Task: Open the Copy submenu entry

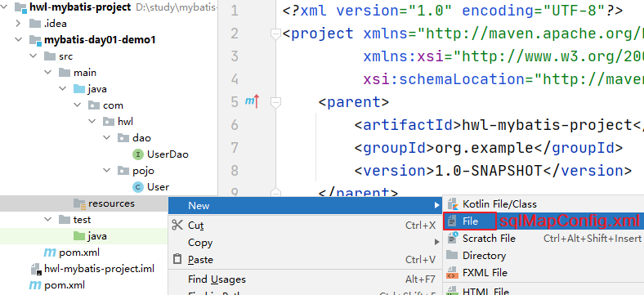Action: [305, 243]
